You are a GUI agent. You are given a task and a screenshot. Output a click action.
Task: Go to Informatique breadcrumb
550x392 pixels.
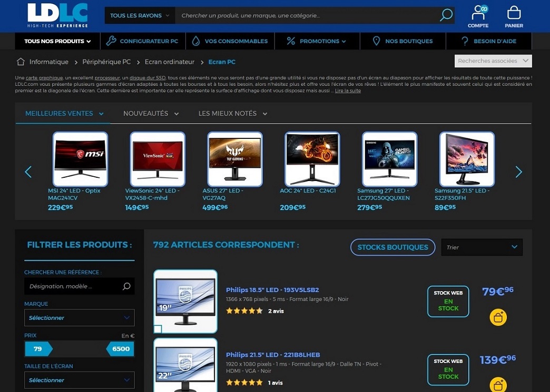[x=49, y=62]
